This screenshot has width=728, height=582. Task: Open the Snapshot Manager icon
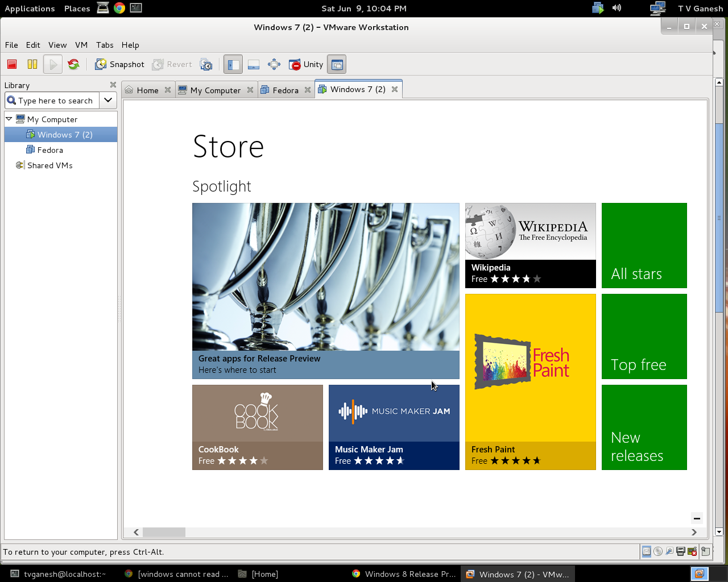click(x=206, y=64)
